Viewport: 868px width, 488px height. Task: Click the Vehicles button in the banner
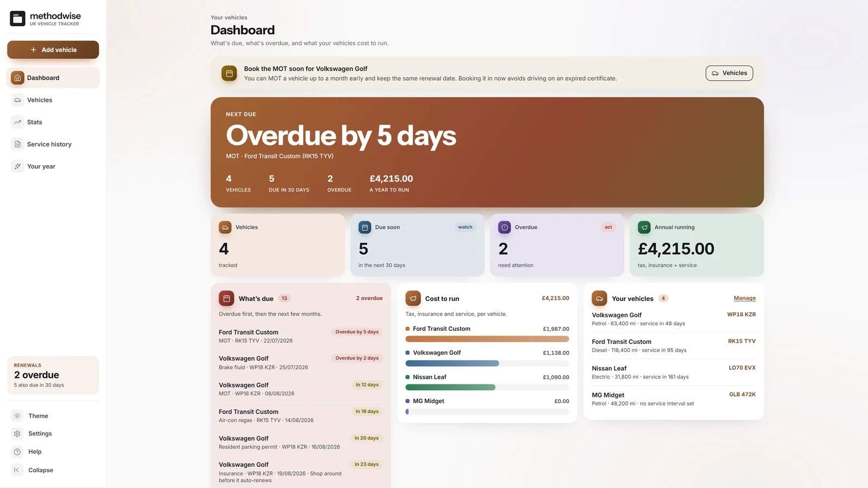tap(729, 73)
